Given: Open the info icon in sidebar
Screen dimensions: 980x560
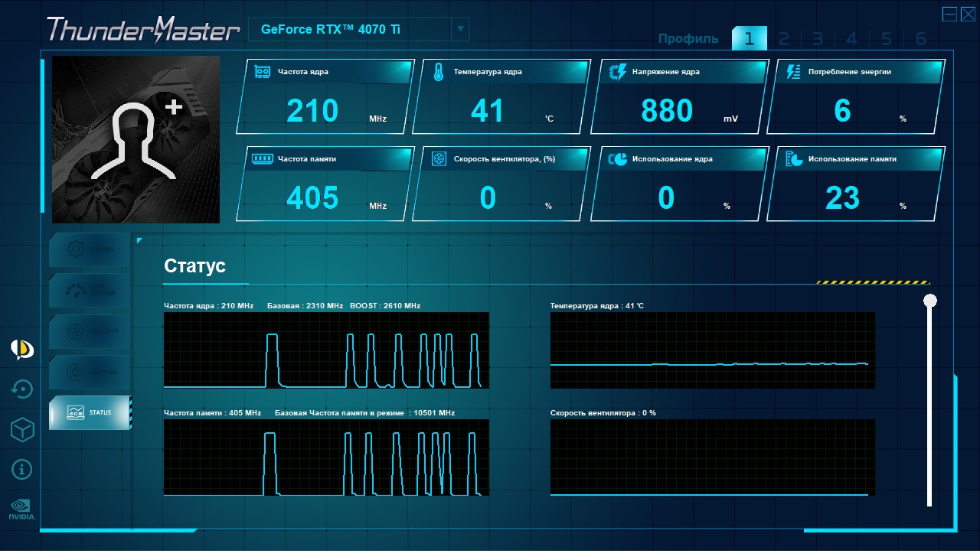Looking at the screenshot, I should [22, 469].
